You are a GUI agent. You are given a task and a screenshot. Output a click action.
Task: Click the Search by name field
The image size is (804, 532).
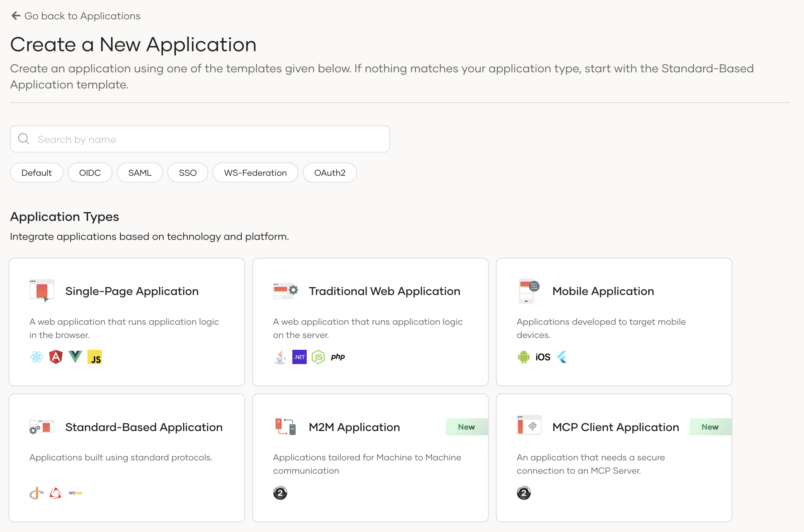point(200,139)
